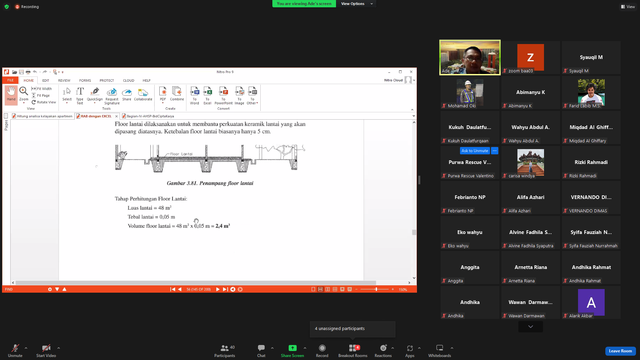Click Fit Page in View group
Screen dimensions: 640x360
40,95
